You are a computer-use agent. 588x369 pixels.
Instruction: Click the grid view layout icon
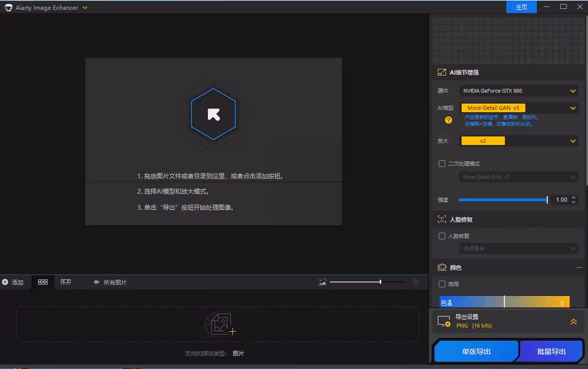tap(43, 282)
